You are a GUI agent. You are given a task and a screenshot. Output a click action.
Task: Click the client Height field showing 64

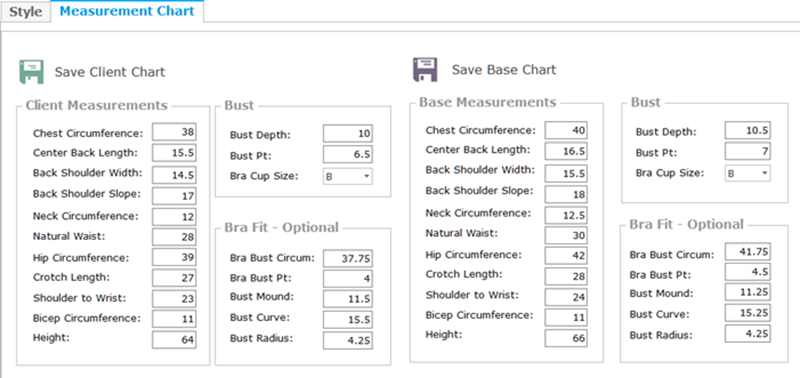click(x=174, y=340)
